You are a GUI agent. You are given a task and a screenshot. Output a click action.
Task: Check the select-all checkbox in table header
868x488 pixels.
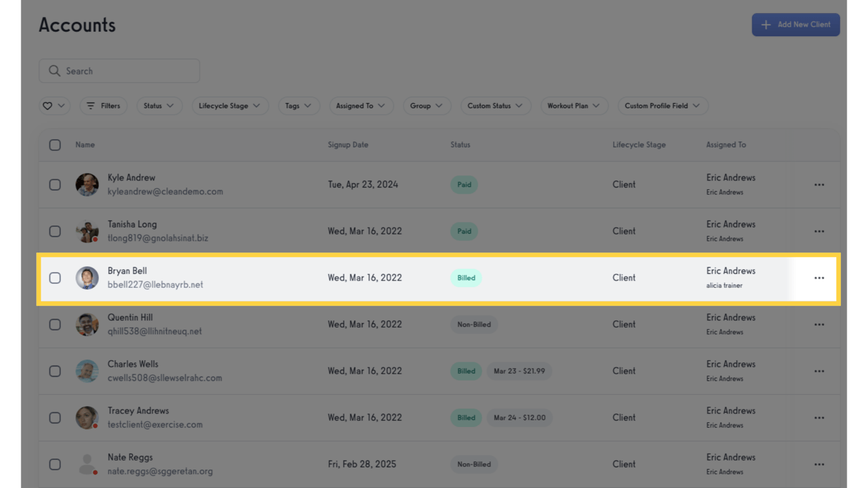click(55, 145)
